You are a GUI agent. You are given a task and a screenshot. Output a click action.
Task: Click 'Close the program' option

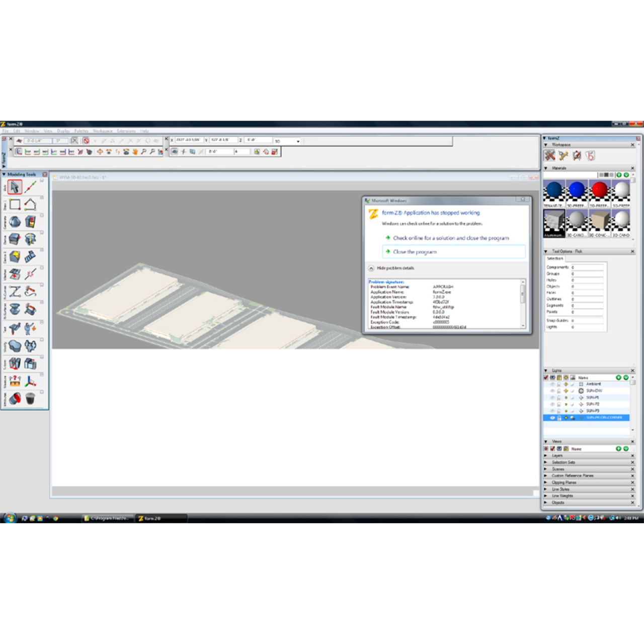(415, 252)
